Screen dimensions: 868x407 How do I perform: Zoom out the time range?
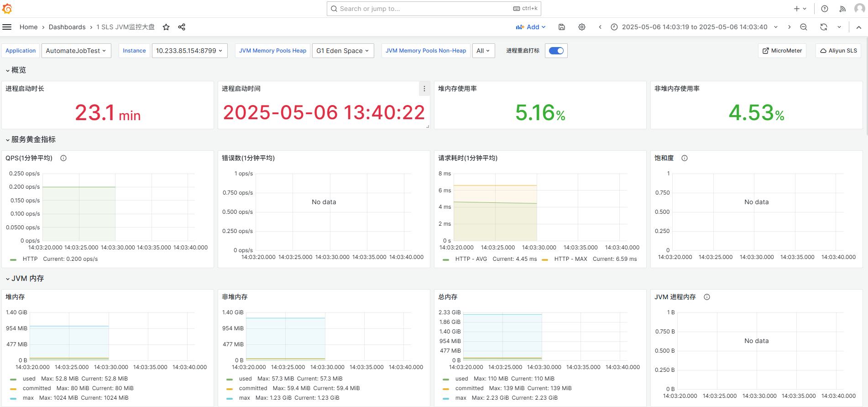click(804, 27)
